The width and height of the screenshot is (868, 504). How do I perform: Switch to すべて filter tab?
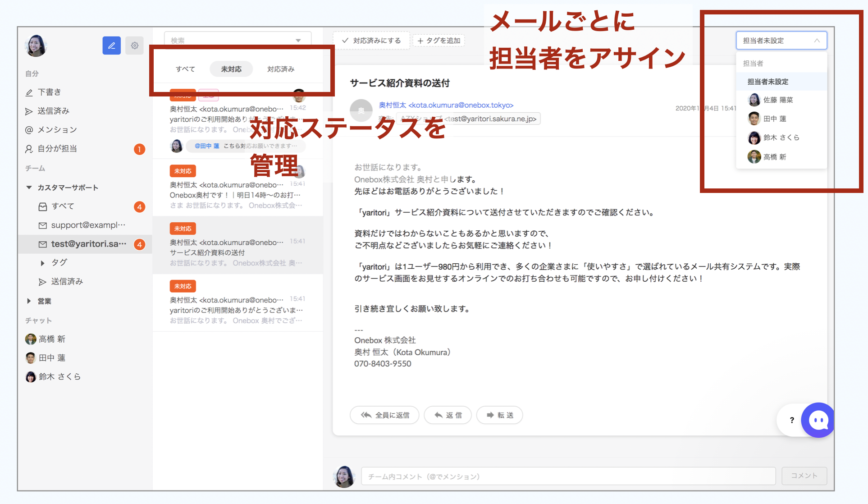(185, 69)
